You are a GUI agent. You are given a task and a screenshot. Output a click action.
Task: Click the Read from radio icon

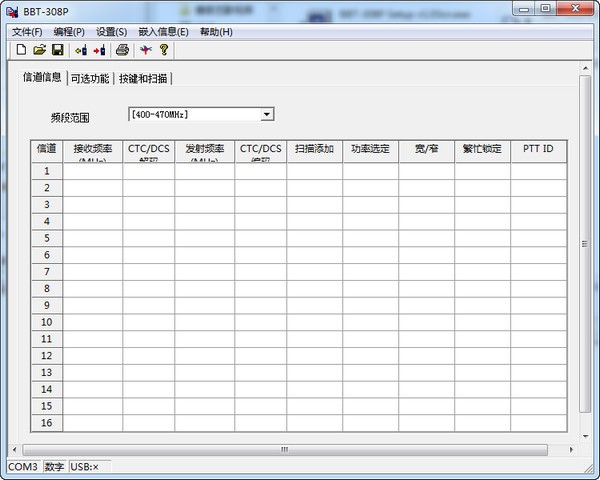[x=80, y=50]
